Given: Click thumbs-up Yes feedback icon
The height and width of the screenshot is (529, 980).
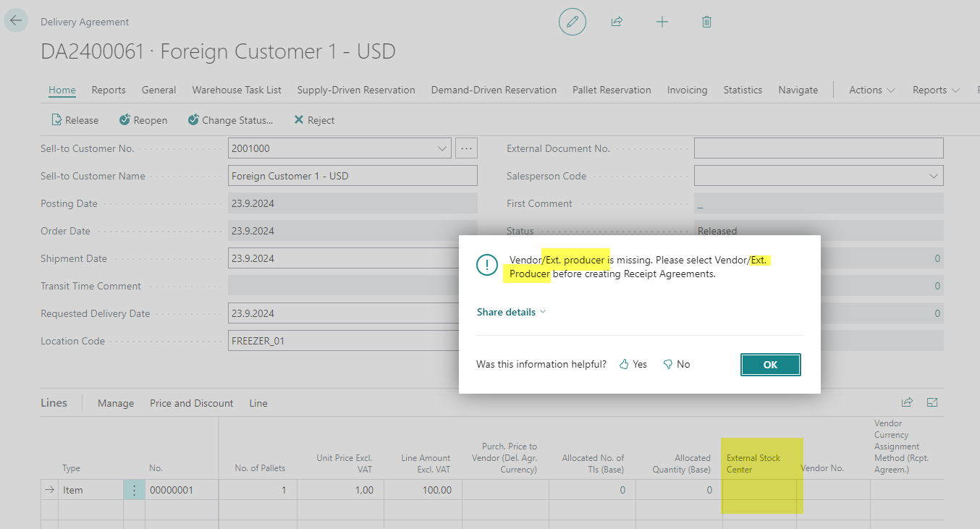Looking at the screenshot, I should point(624,365).
